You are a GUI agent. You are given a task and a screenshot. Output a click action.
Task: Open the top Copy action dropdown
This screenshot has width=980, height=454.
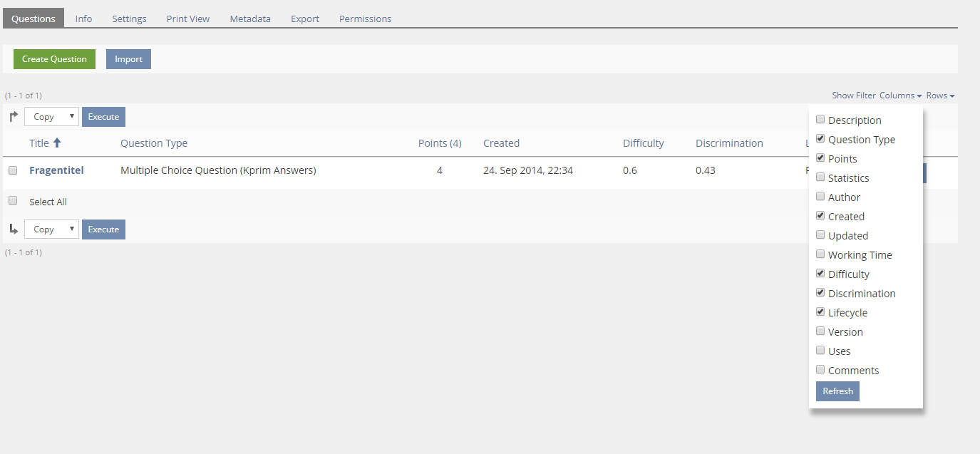[51, 117]
